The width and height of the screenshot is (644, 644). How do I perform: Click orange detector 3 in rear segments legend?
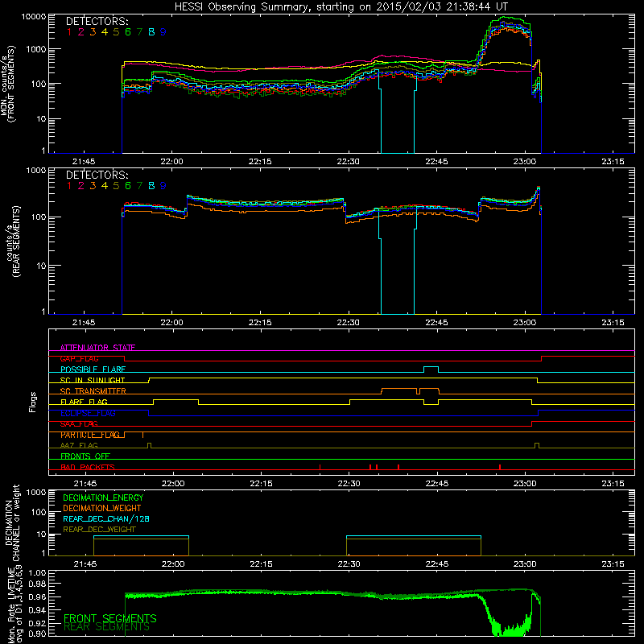[x=93, y=186]
